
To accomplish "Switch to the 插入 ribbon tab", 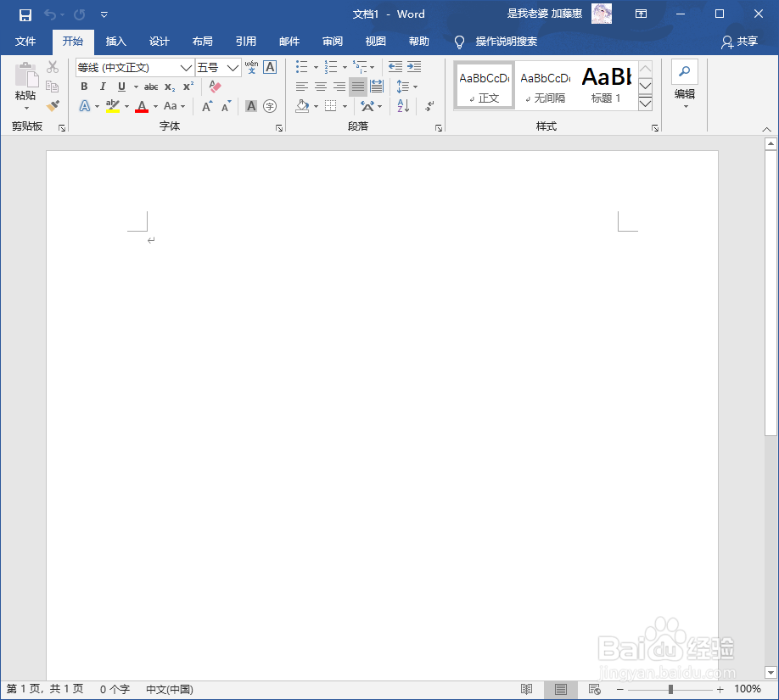I will click(115, 42).
